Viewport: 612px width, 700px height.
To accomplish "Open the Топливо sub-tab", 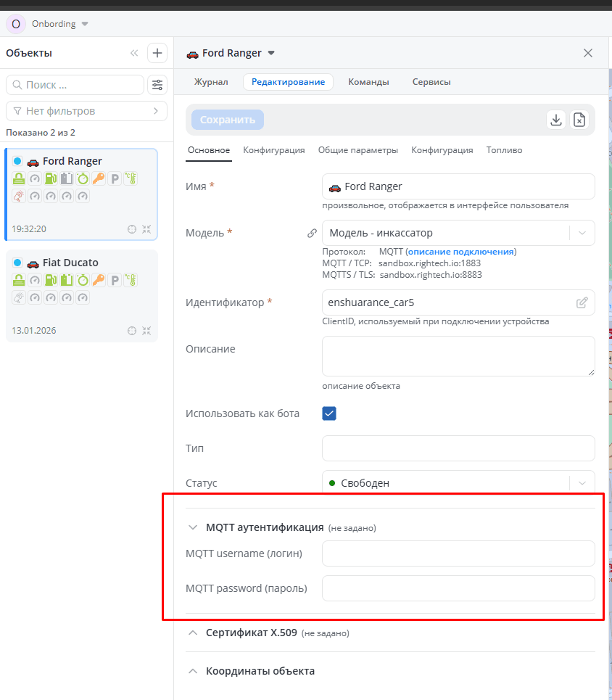I will pos(504,150).
